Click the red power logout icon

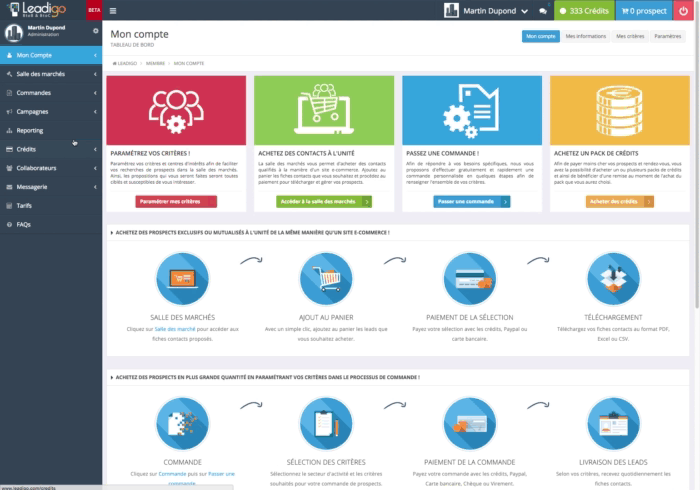point(683,11)
